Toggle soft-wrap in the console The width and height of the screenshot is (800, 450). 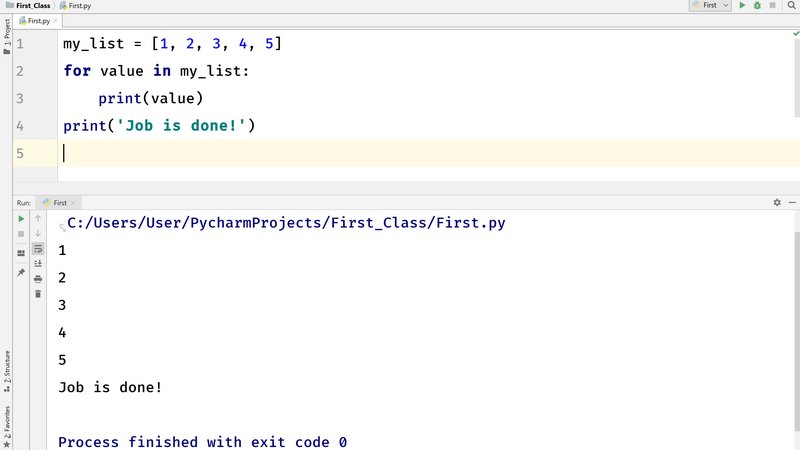tap(38, 248)
